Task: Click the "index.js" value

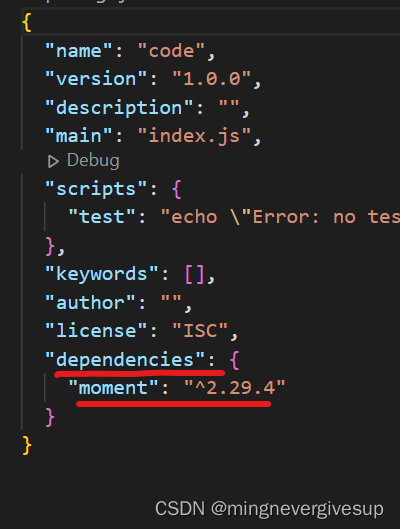Action: [x=194, y=136]
